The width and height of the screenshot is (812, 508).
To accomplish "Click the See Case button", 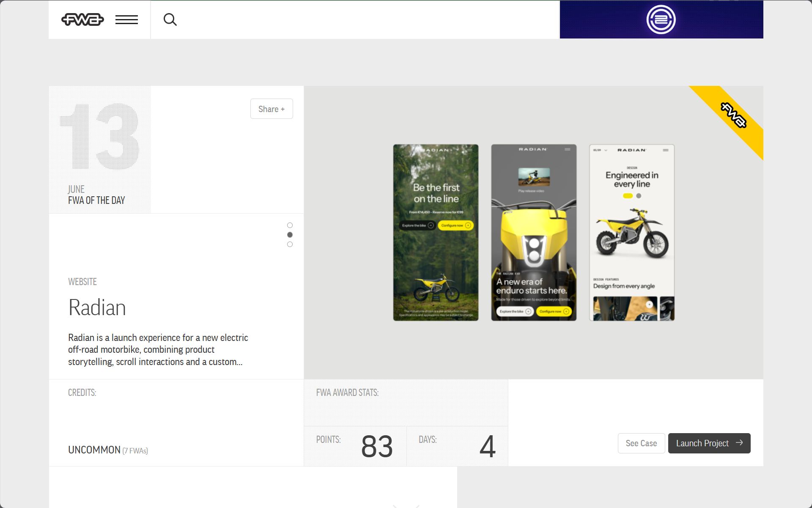I will pyautogui.click(x=641, y=443).
